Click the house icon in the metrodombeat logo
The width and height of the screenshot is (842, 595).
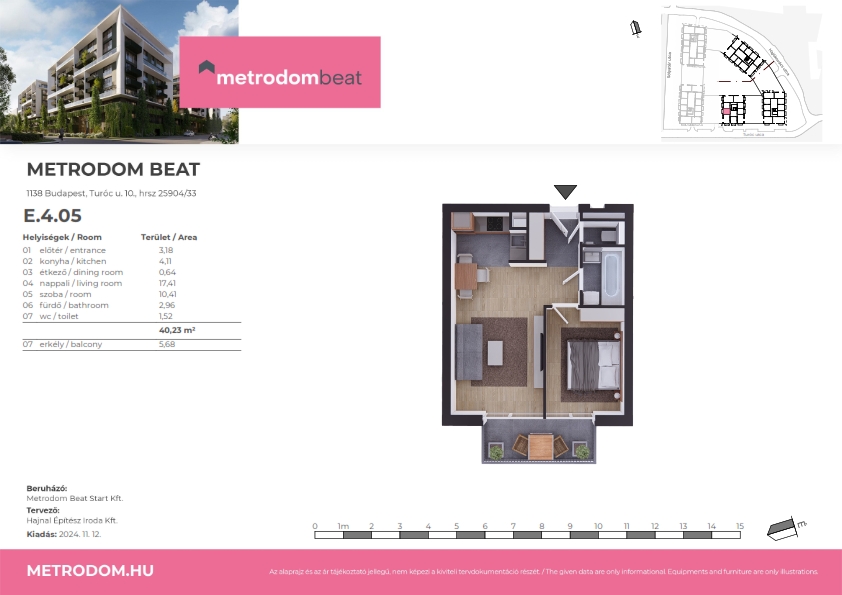pyautogui.click(x=207, y=67)
